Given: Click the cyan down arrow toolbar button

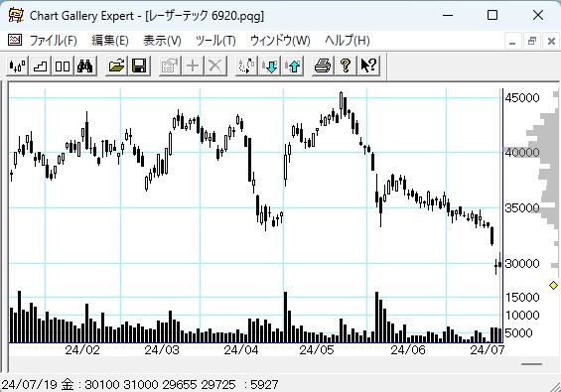Looking at the screenshot, I should tap(269, 65).
